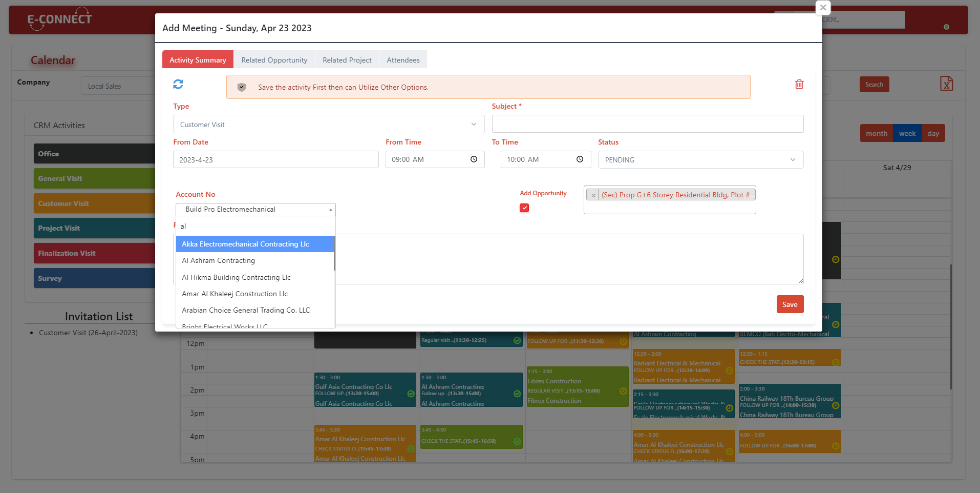Click Customer Visit (26-April-2023) invitation
Screen dimensions: 980x493
[88, 333]
